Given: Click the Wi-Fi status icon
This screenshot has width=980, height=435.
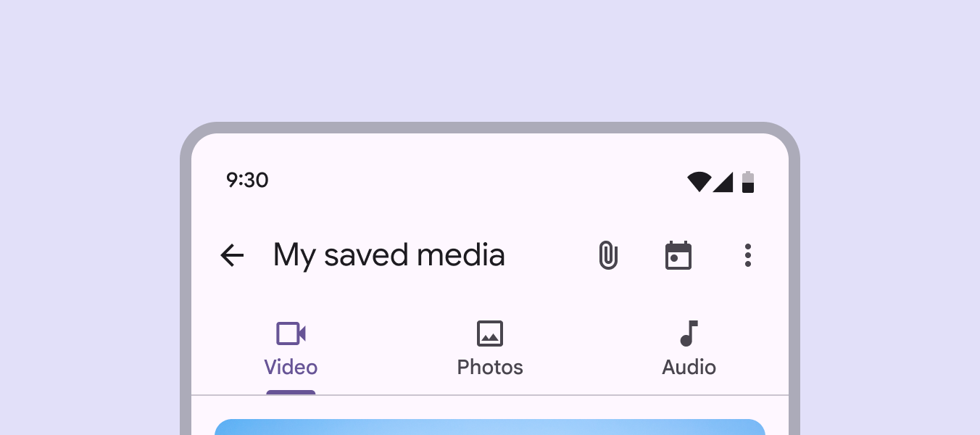Looking at the screenshot, I should coord(699,181).
